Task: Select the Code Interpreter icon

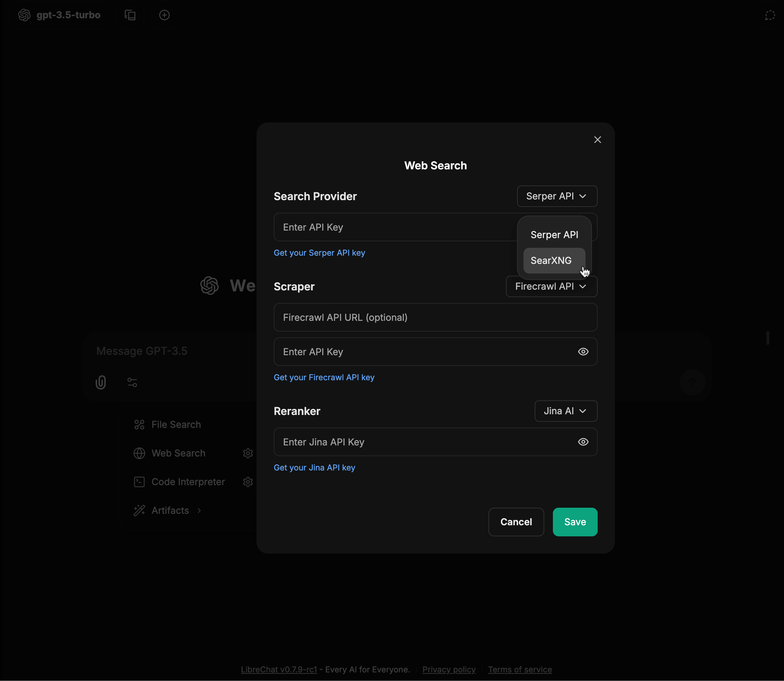Action: (139, 482)
